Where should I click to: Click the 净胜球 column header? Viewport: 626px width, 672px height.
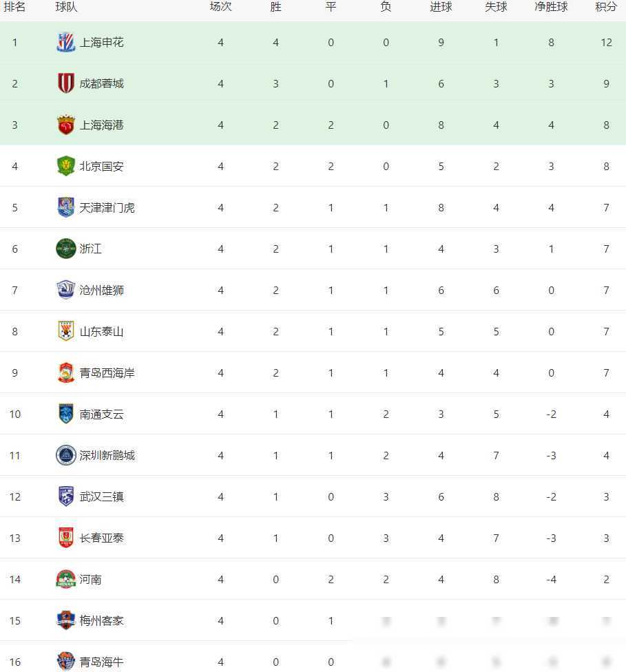[551, 7]
